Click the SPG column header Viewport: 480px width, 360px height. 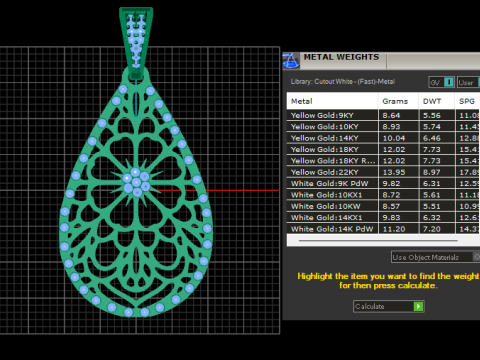[467, 101]
